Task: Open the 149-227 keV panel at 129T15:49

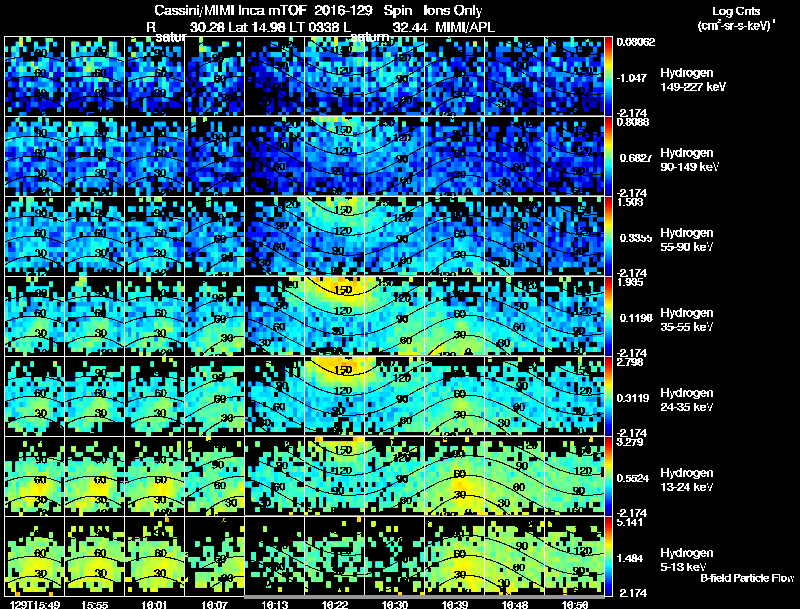Action: 35,76
